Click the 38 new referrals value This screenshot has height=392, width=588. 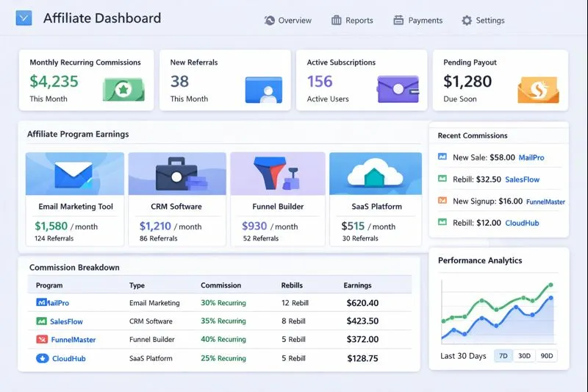tap(179, 82)
